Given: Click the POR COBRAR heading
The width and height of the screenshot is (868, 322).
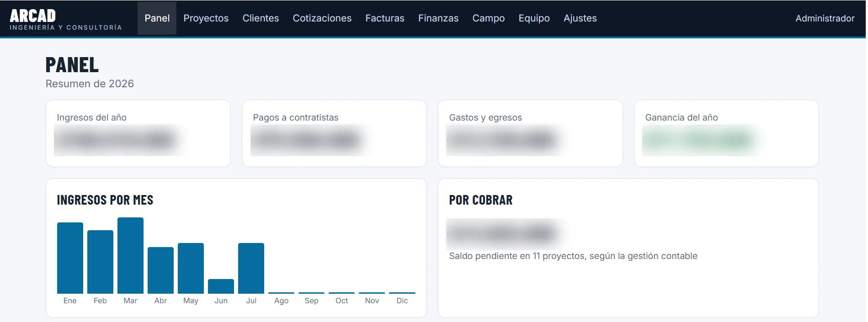Looking at the screenshot, I should click(481, 200).
